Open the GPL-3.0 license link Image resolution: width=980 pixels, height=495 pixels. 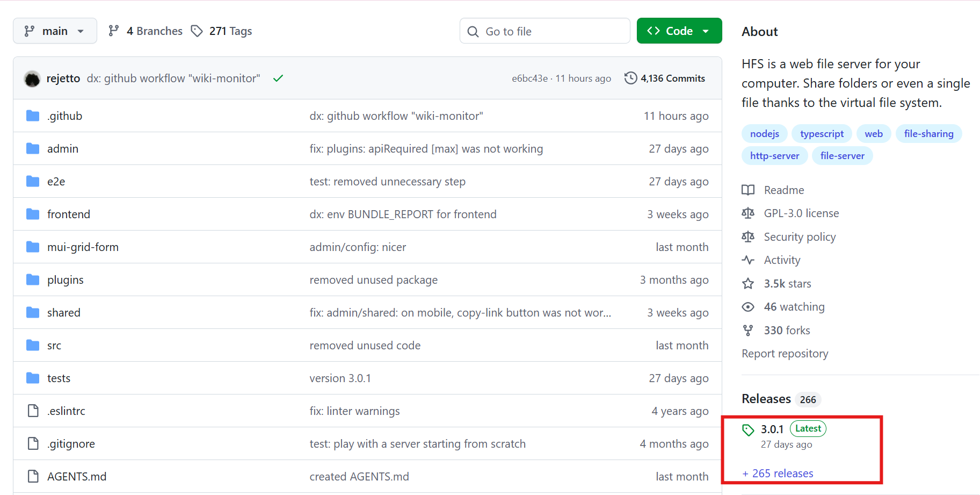pos(801,213)
